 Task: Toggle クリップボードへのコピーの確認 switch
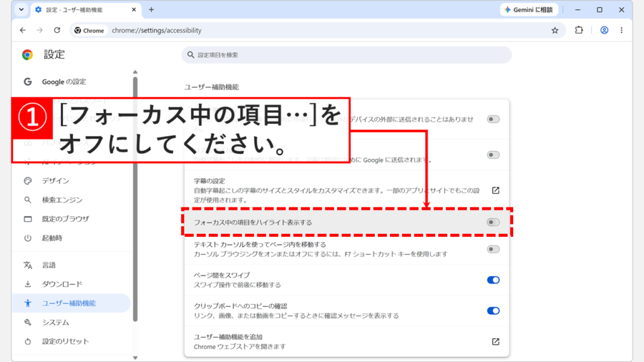[x=493, y=310]
